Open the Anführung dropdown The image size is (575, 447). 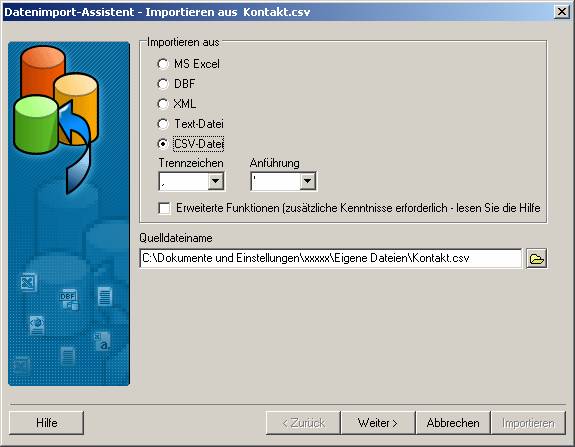[x=308, y=181]
